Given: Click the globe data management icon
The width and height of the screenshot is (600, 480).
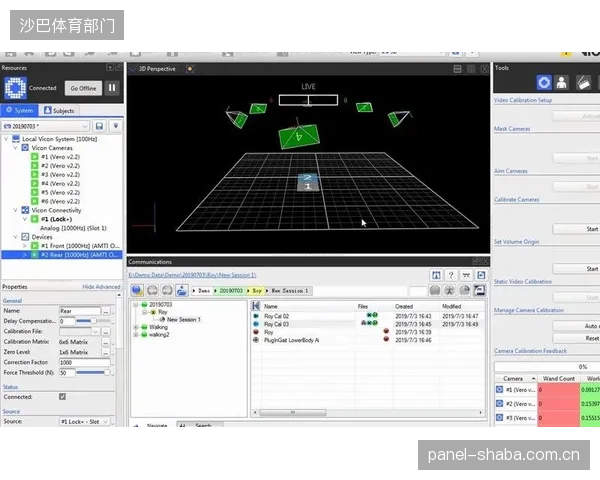Looking at the screenshot, I should pyautogui.click(x=137, y=291).
